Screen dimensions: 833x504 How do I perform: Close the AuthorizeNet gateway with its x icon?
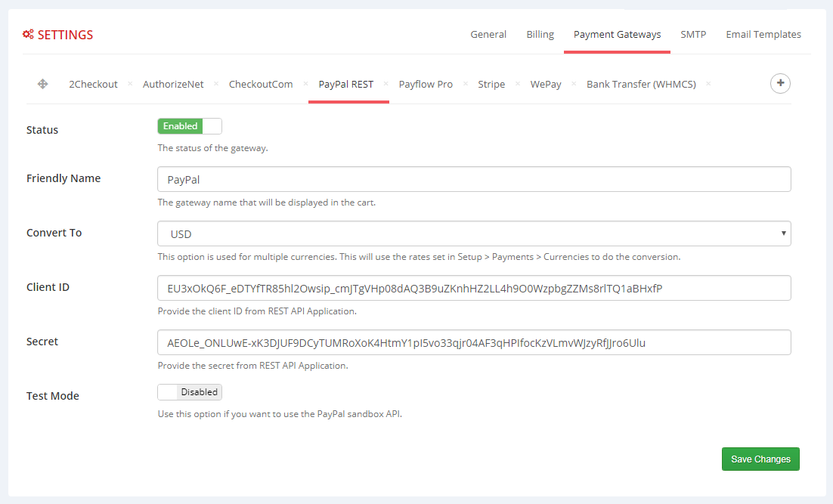[216, 84]
